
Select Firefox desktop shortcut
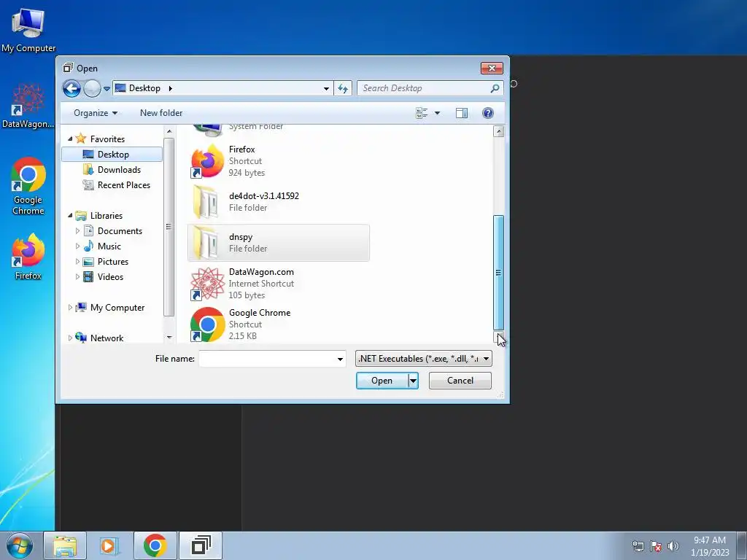pyautogui.click(x=28, y=257)
